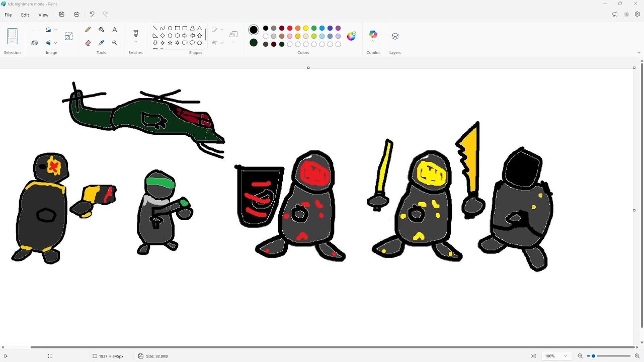Image resolution: width=644 pixels, height=362 pixels.
Task: Click the Shapes size button
Action: [233, 34]
